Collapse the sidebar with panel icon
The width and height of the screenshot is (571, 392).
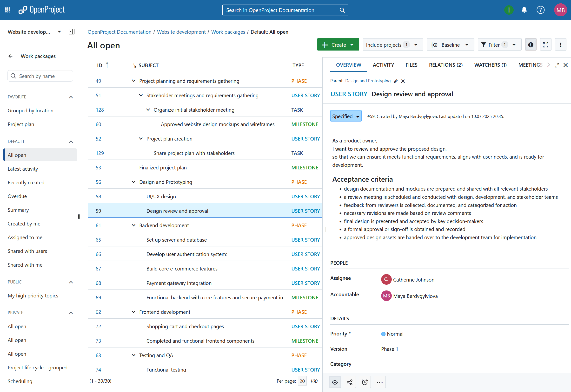pos(71,32)
